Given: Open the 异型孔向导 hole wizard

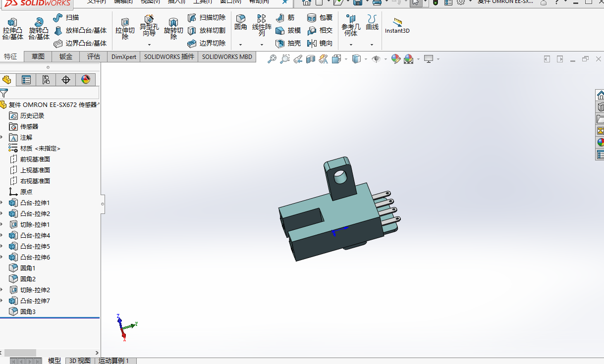Looking at the screenshot, I should [x=149, y=26].
